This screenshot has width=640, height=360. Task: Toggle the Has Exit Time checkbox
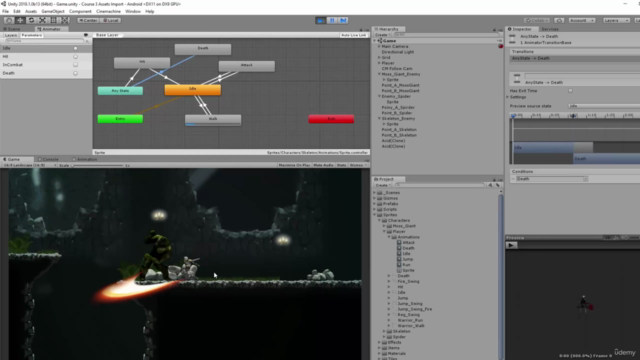coord(570,91)
